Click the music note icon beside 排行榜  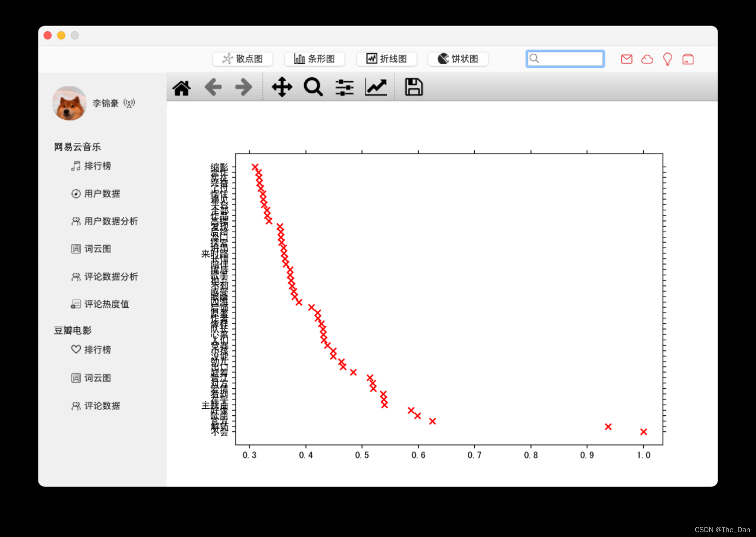76,166
